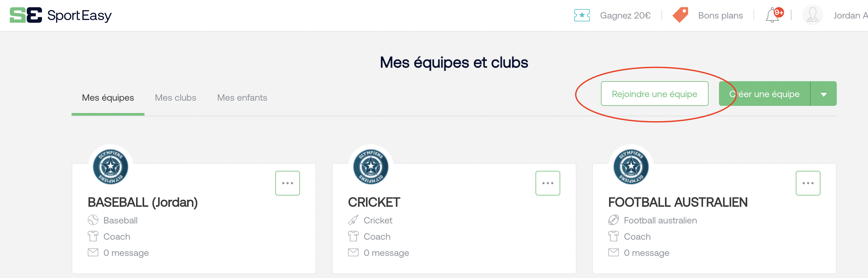Click the envelope icon on Cricket card
The image size is (868, 278).
pyautogui.click(x=353, y=252)
